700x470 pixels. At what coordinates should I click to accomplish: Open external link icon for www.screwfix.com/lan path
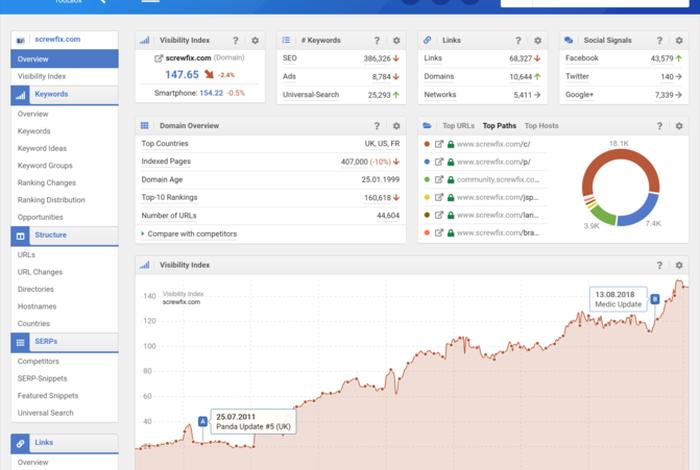(x=439, y=215)
